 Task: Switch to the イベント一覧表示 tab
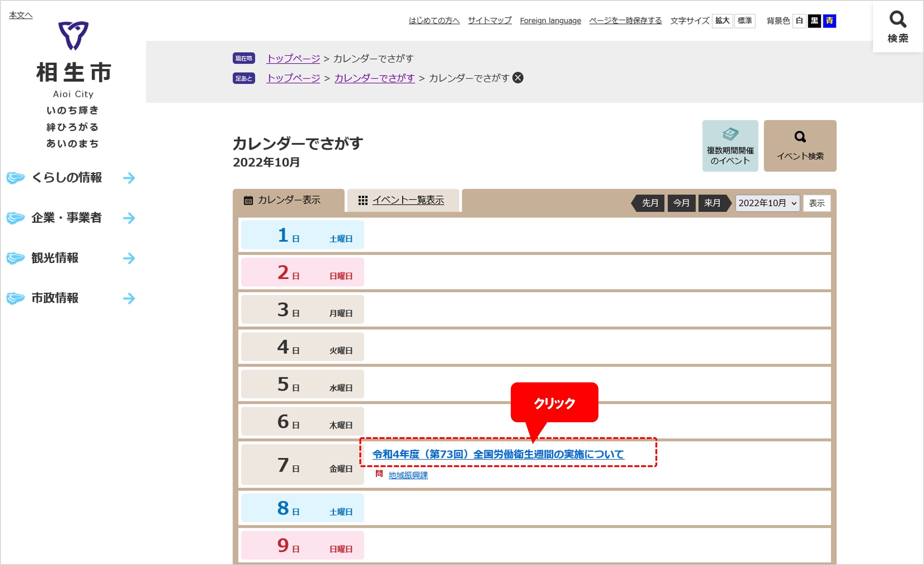403,200
